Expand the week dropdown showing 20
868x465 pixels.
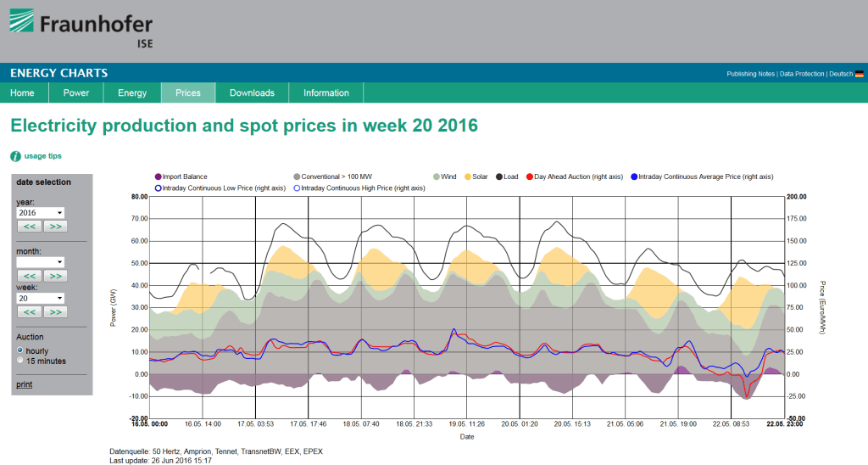tap(41, 299)
